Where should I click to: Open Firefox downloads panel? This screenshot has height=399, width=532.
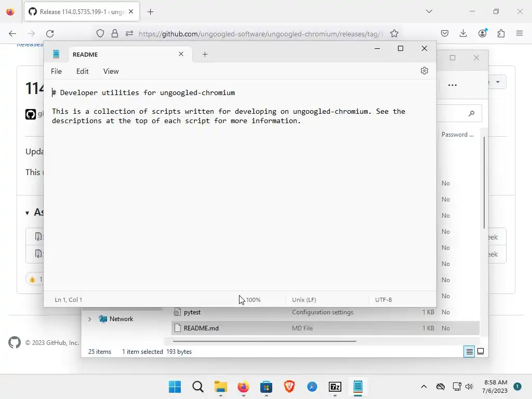(463, 33)
